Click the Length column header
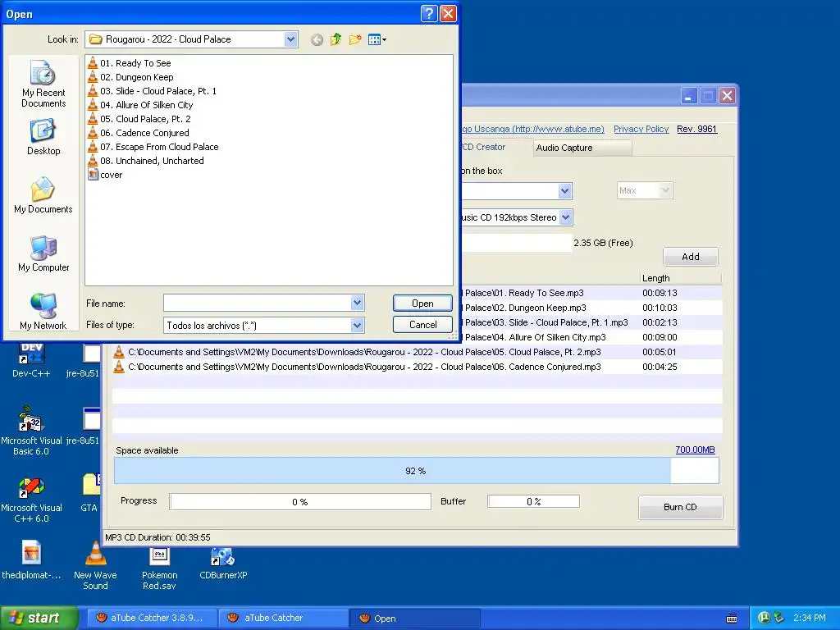Image resolution: width=840 pixels, height=630 pixels. [680, 278]
